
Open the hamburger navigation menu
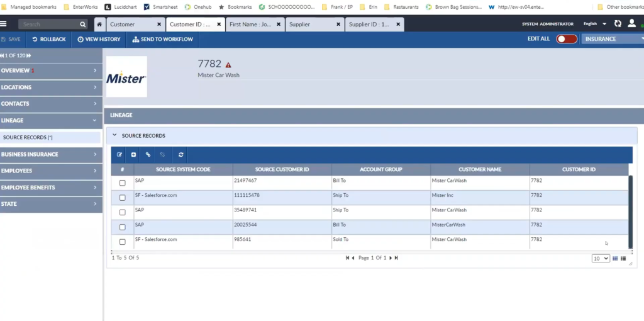click(3, 24)
